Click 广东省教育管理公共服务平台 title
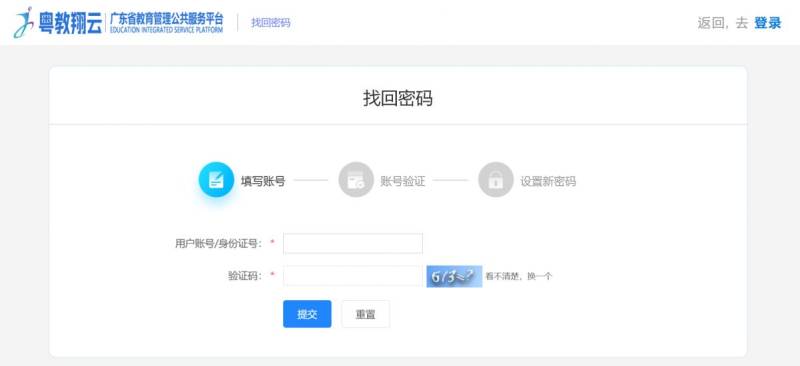 point(166,19)
